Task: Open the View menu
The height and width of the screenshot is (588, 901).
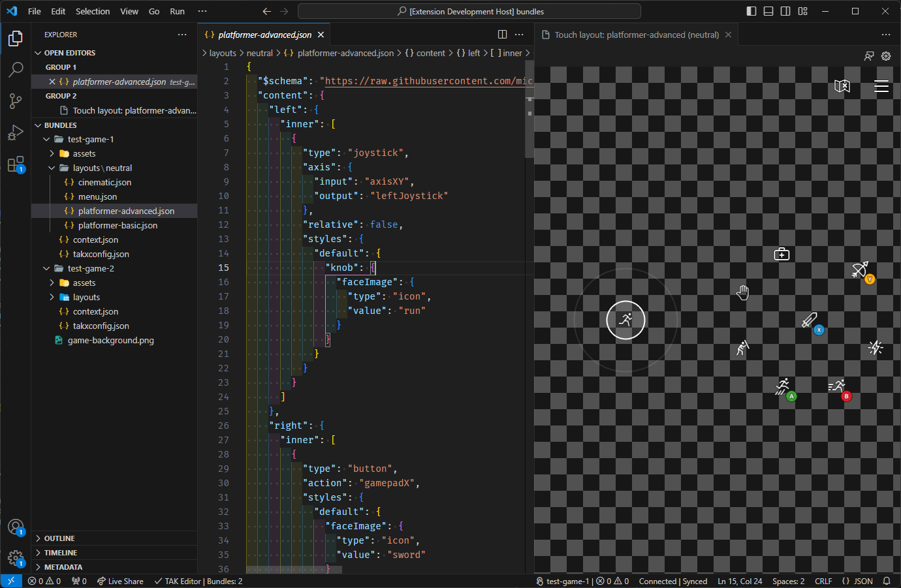Action: pos(129,11)
